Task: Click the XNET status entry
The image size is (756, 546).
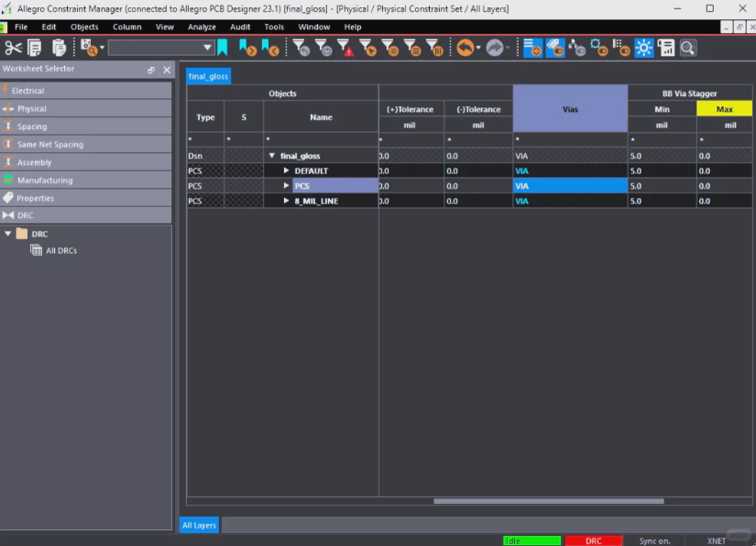Action: (x=716, y=541)
